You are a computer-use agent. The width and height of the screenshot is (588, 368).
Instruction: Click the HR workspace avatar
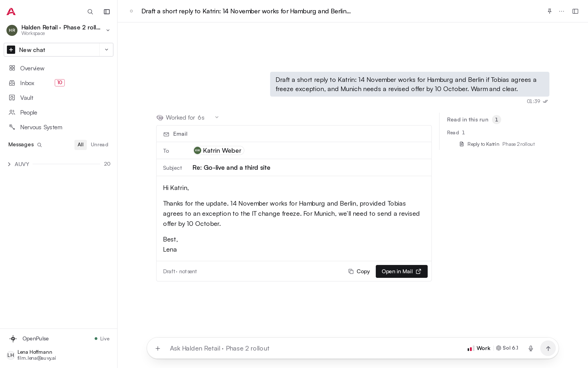click(12, 30)
